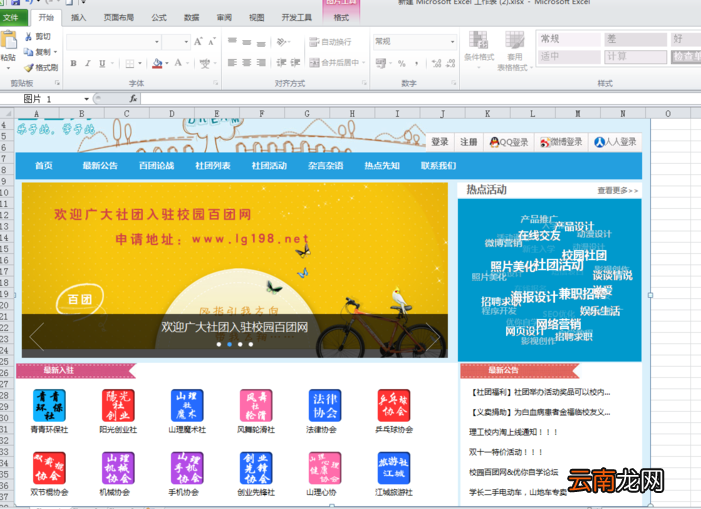Screen dimensions: 701x509
Task: Click Wrap Text (自动换行) button
Action: 330,42
